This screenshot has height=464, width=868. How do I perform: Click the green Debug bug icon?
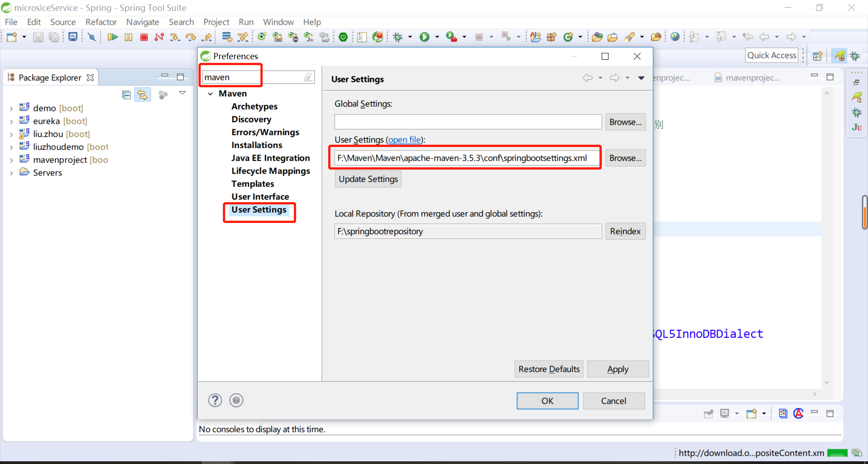tap(398, 37)
